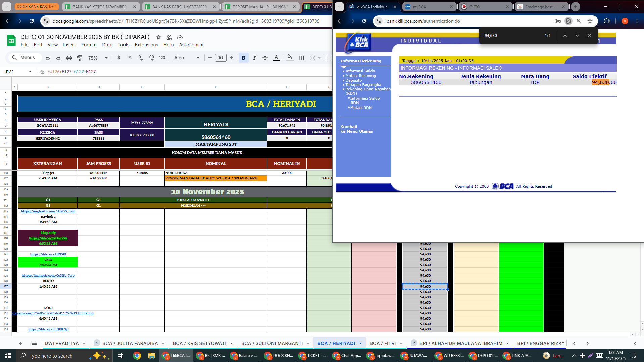Reload the KlikBCA page
This screenshot has height=362, width=644.
point(364,21)
